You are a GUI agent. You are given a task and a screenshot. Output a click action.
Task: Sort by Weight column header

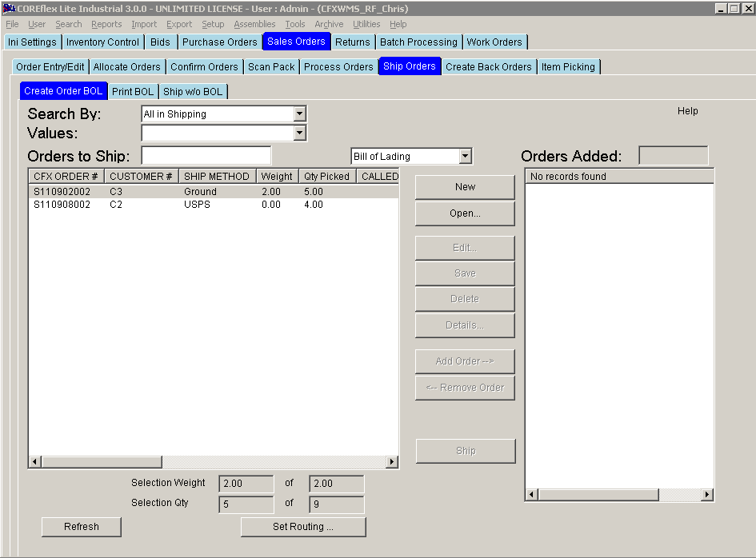click(277, 177)
